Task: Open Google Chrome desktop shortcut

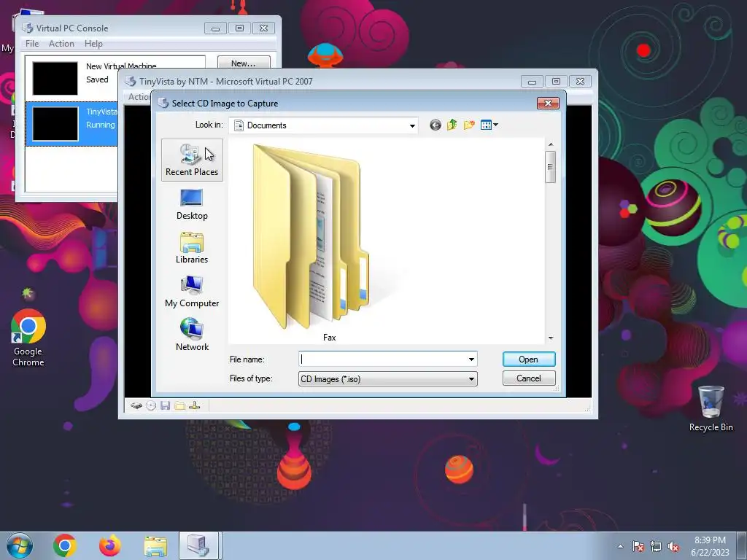Action: pyautogui.click(x=28, y=338)
